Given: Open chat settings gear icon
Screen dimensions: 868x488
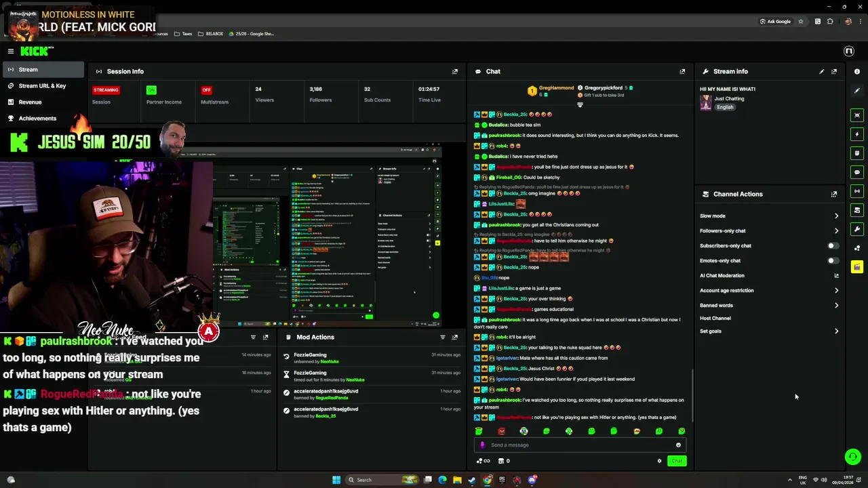Looking at the screenshot, I should [x=659, y=461].
